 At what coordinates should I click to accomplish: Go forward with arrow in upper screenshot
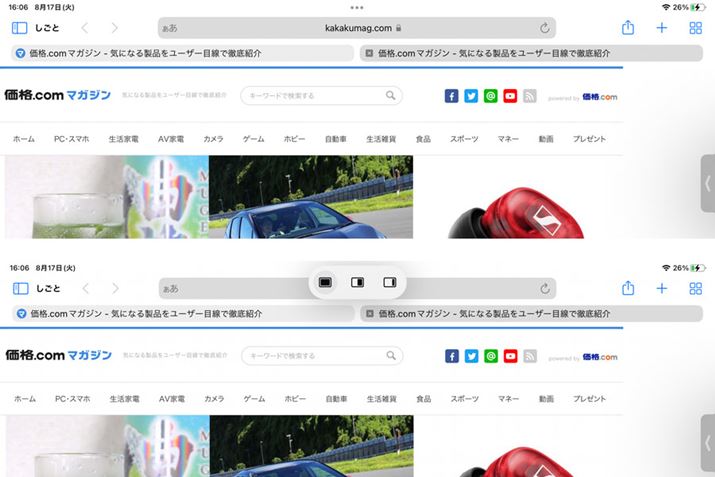coord(114,28)
